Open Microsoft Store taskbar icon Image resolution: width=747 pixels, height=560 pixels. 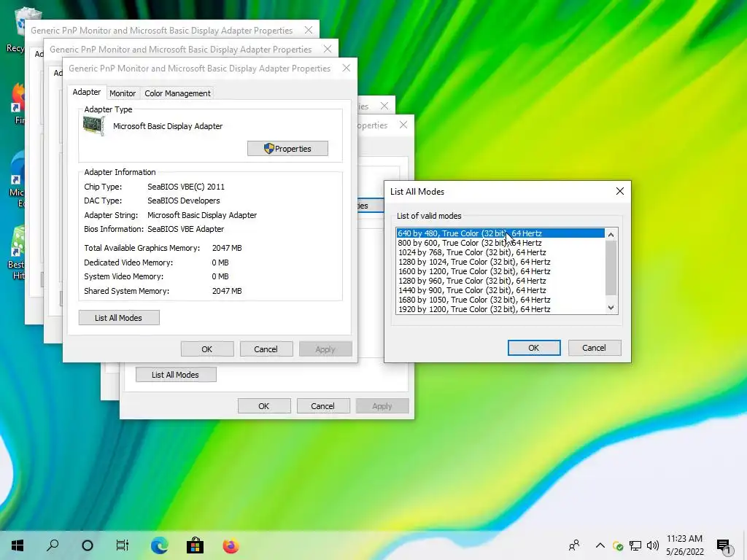click(x=195, y=545)
